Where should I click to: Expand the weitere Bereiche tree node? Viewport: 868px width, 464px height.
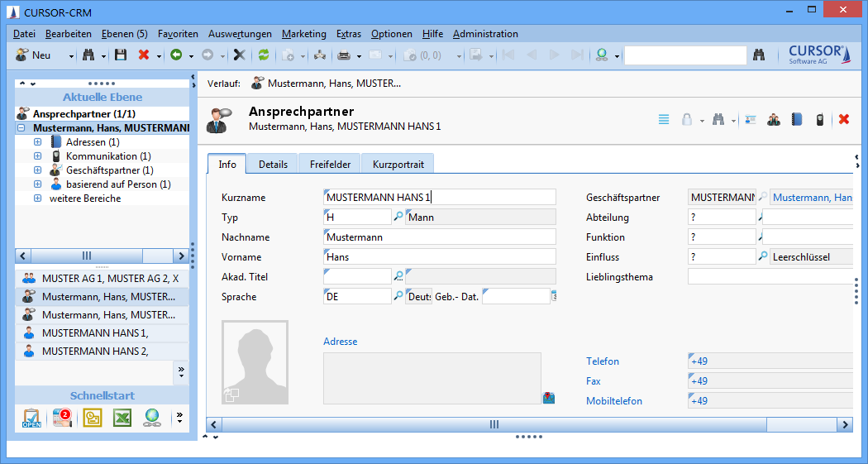pyautogui.click(x=37, y=199)
